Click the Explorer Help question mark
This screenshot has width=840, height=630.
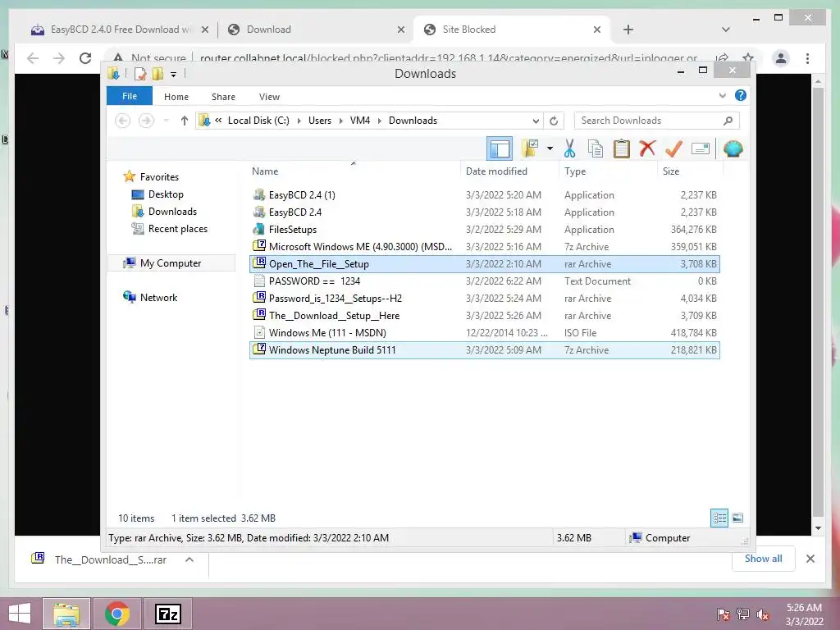(741, 95)
